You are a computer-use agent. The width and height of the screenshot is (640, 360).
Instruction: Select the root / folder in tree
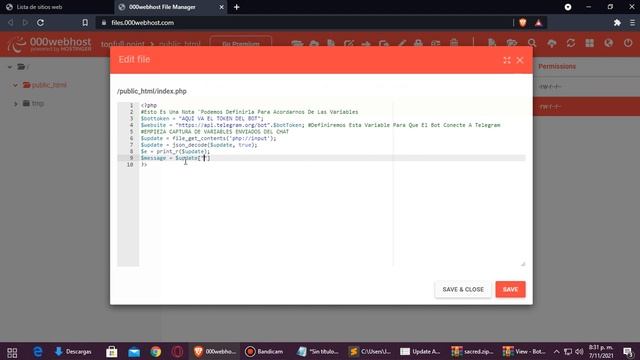[x=24, y=67]
